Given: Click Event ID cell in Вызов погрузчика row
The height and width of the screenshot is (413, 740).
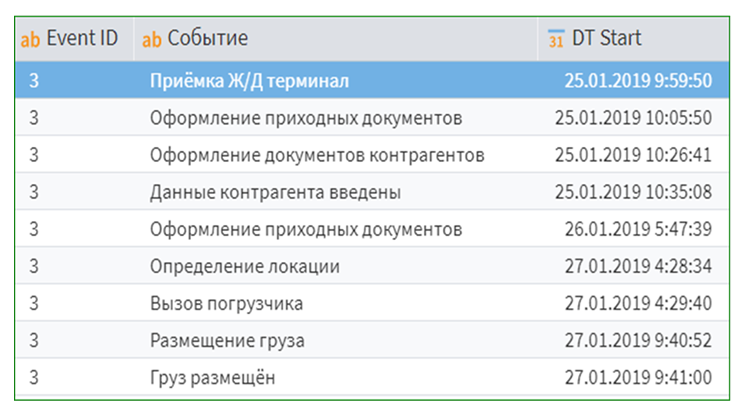Looking at the screenshot, I should tap(34, 303).
